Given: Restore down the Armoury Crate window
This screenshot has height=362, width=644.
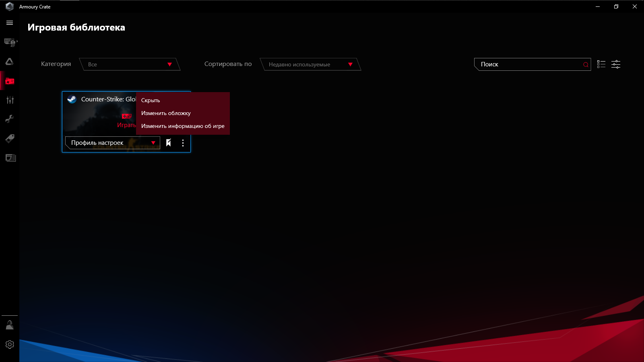Looking at the screenshot, I should (x=616, y=6).
